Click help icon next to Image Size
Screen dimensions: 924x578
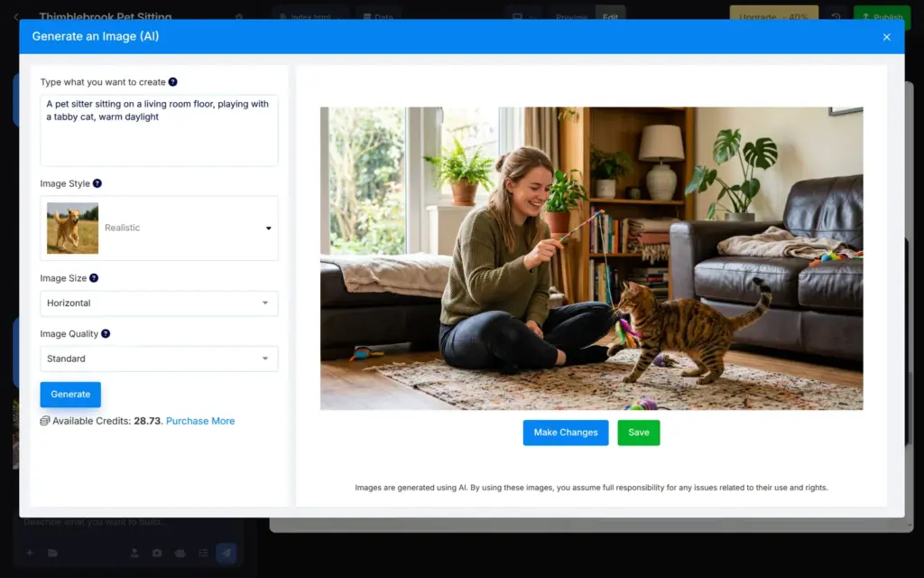click(94, 278)
